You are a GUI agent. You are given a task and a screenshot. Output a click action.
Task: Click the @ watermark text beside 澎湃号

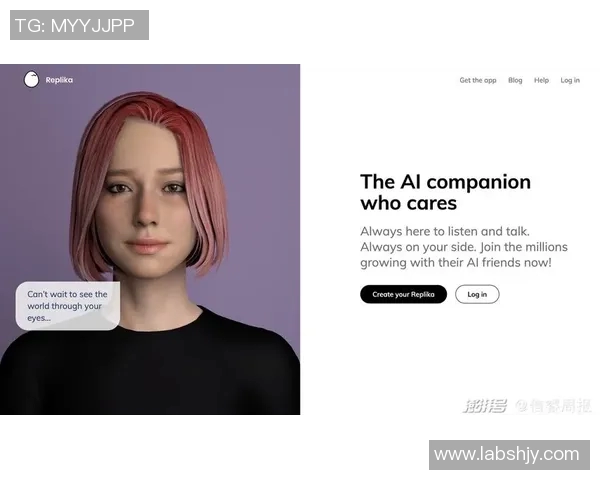pos(553,406)
